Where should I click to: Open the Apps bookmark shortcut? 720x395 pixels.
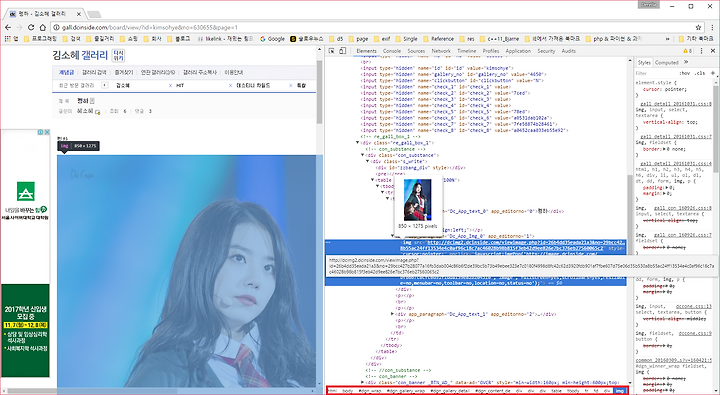(11, 39)
